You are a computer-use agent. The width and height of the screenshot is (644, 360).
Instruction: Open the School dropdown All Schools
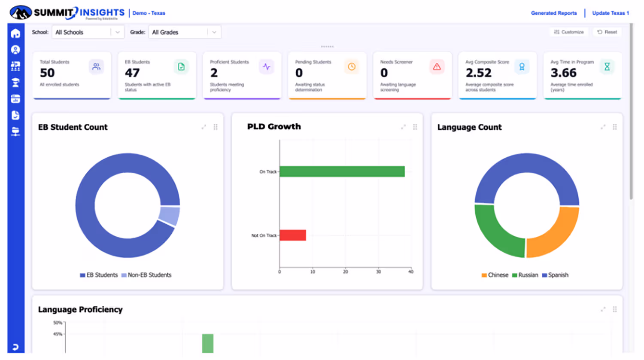click(x=88, y=32)
